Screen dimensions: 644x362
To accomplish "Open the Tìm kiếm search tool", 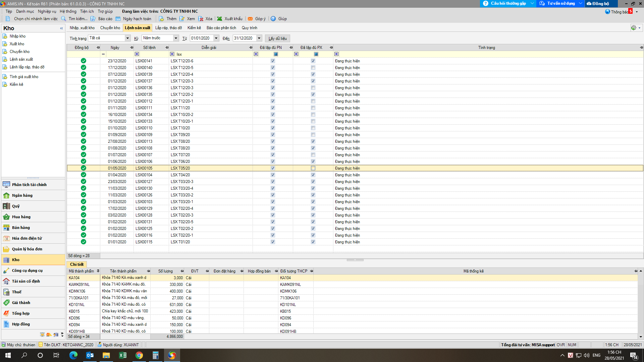I will coord(74,19).
